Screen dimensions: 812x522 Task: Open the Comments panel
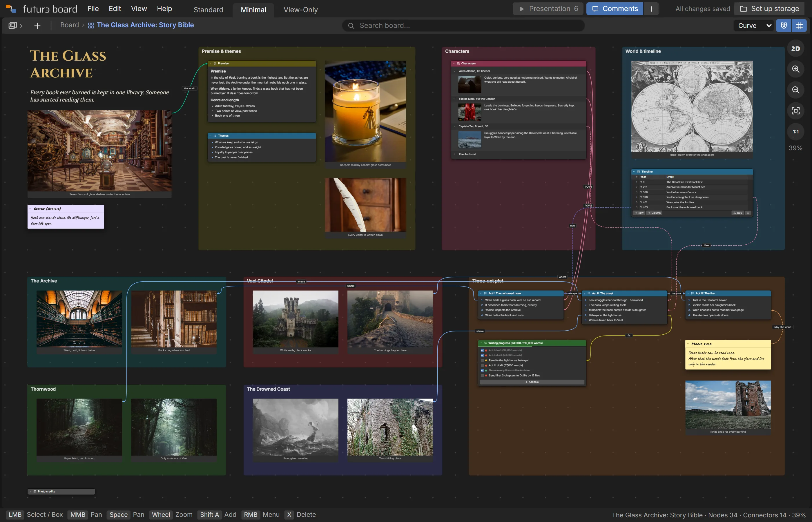pos(615,9)
